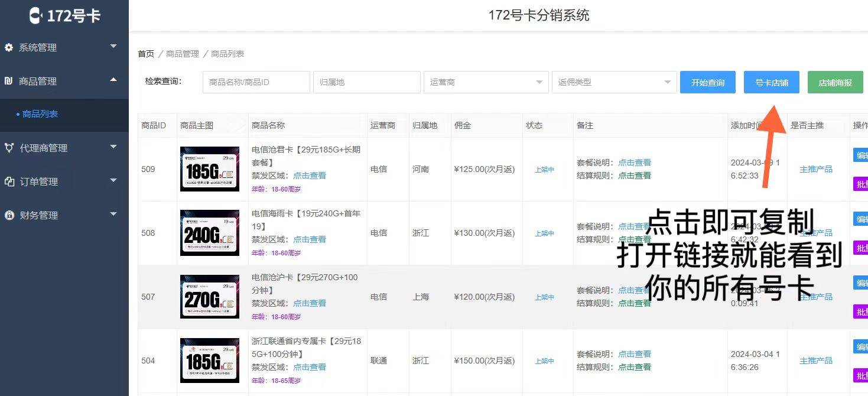Focus the 商品名称/商品ID search field
This screenshot has height=396, width=868.
pyautogui.click(x=256, y=82)
